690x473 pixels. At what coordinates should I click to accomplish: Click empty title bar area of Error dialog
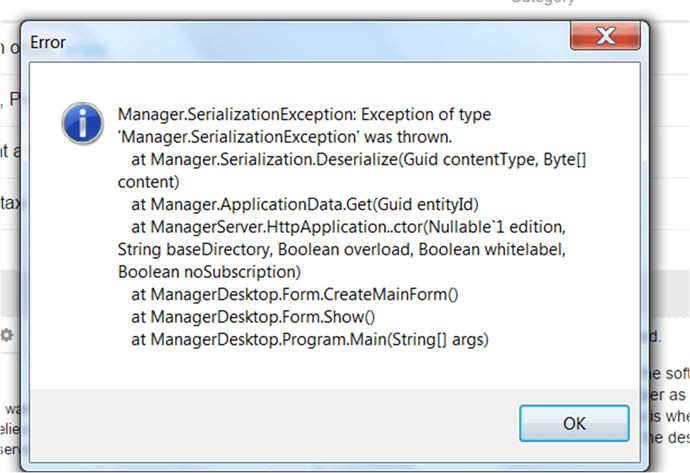tap(300, 42)
